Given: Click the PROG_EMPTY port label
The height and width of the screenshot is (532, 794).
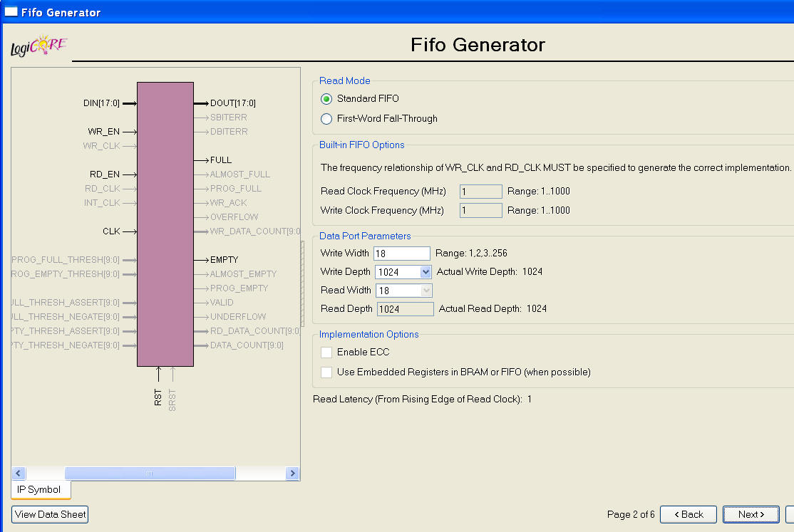Looking at the screenshot, I should (x=239, y=288).
